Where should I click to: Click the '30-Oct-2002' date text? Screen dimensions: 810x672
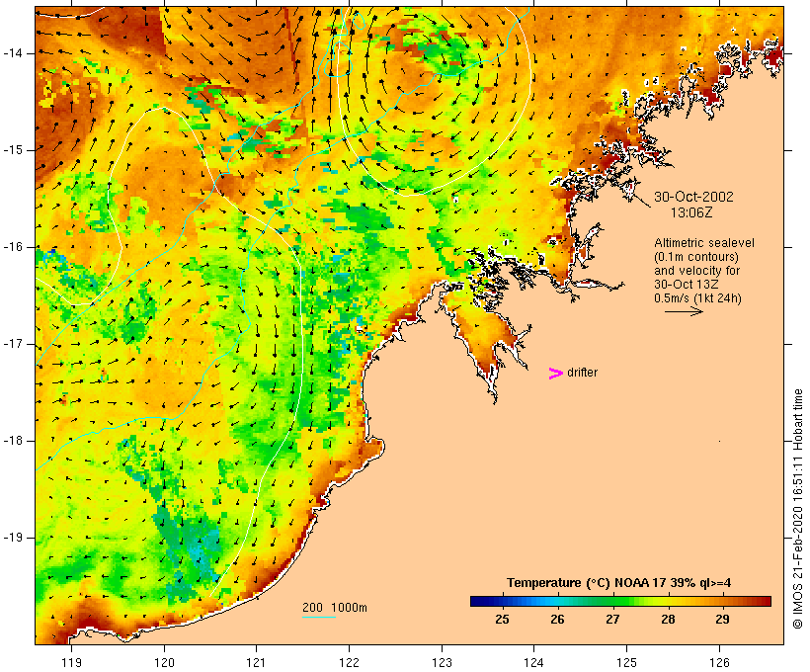[693, 197]
